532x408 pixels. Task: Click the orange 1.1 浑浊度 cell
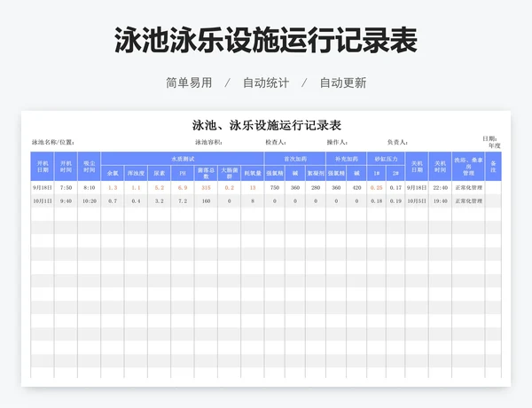[x=136, y=187]
